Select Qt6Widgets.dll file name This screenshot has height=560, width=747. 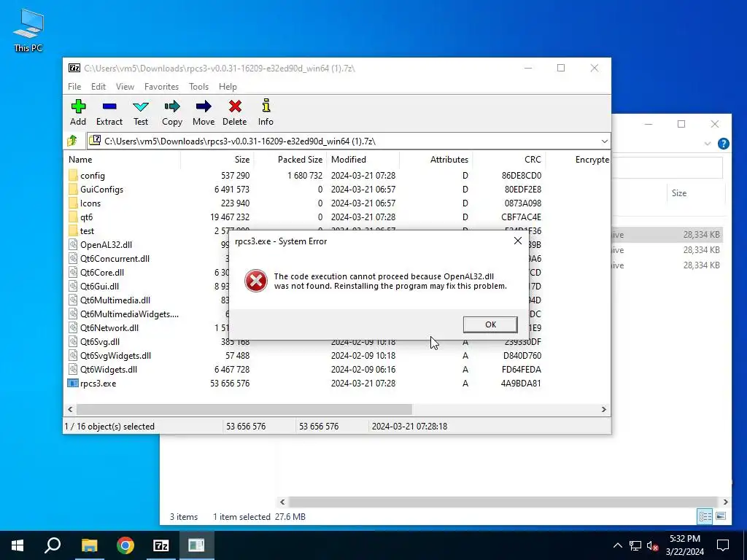(x=109, y=369)
